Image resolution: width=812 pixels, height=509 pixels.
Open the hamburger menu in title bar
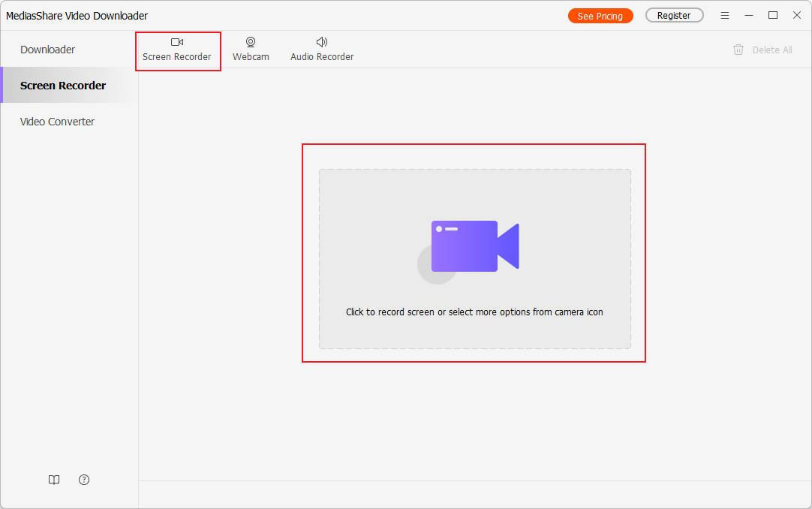(x=724, y=16)
